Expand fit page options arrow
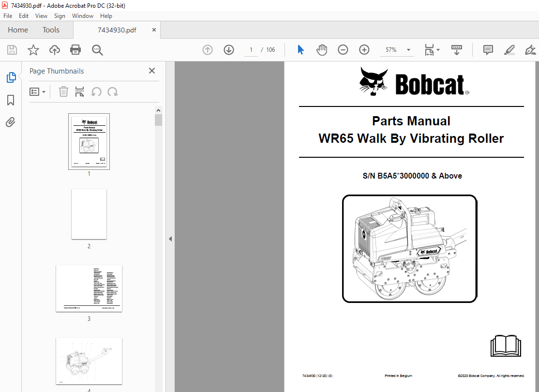This screenshot has width=539, height=392. pos(438,50)
